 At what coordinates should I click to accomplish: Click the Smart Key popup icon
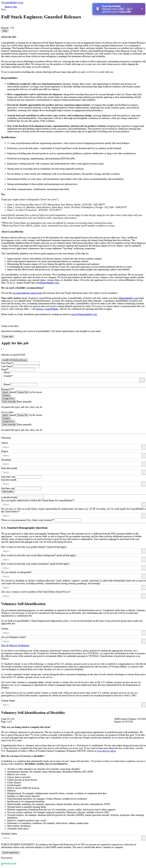pos(97,9)
